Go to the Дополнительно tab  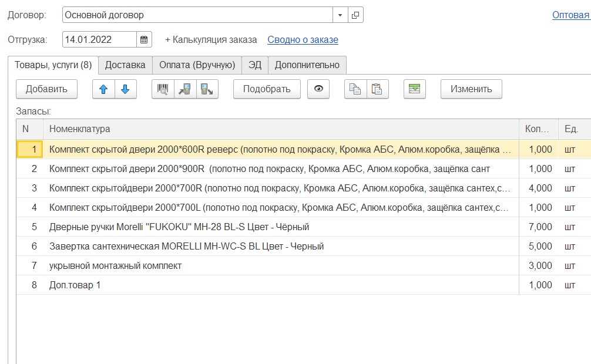point(307,65)
